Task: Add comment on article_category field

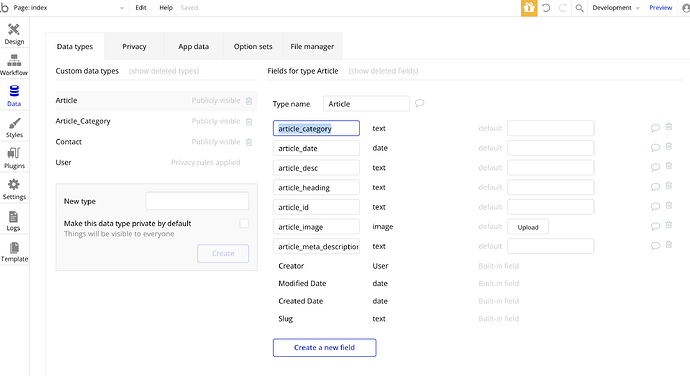Action: pos(655,128)
